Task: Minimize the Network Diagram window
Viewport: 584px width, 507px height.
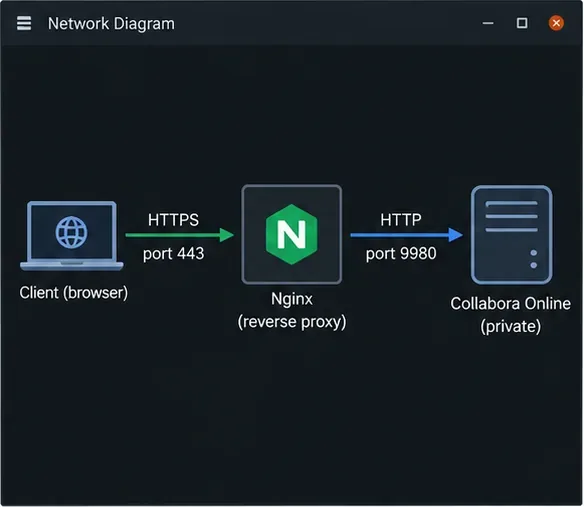Action: pyautogui.click(x=488, y=23)
